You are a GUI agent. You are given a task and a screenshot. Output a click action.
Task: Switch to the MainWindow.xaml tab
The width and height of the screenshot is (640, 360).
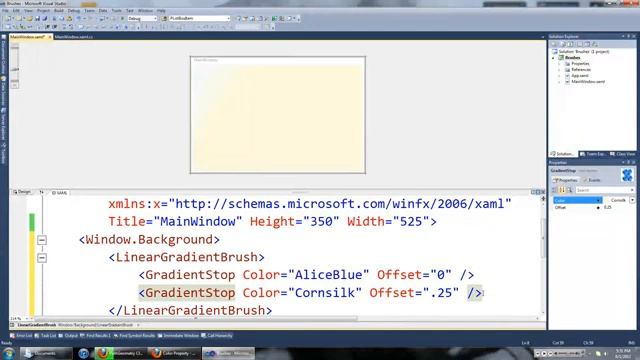pyautogui.click(x=27, y=37)
